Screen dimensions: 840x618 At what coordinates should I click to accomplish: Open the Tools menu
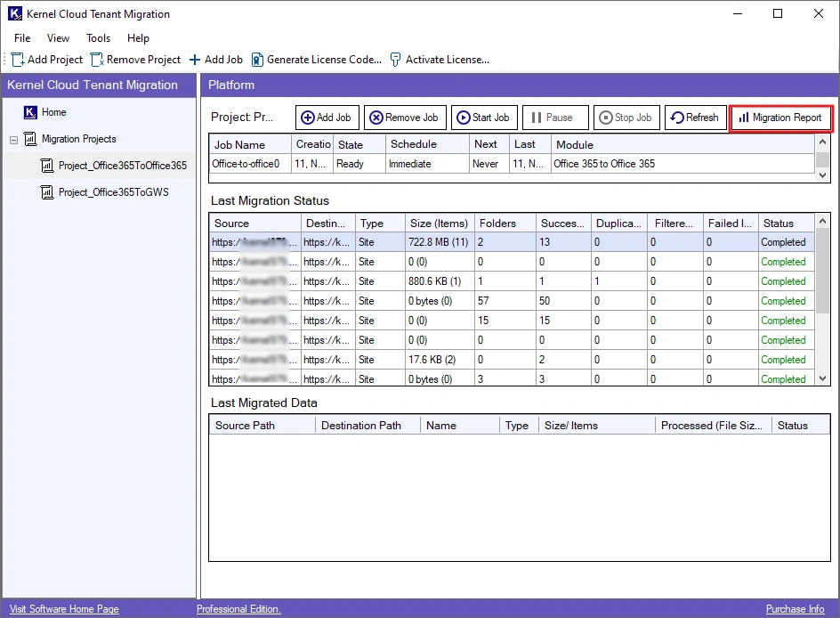pos(98,38)
